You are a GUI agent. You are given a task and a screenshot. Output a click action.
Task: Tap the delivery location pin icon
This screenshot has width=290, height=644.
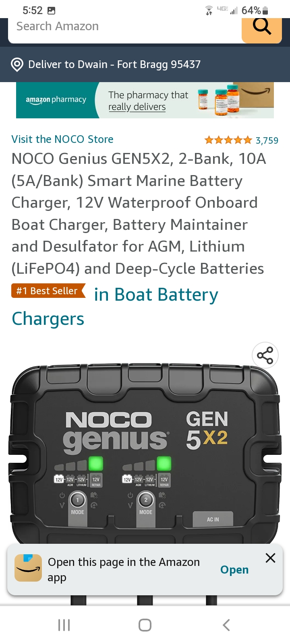point(17,64)
